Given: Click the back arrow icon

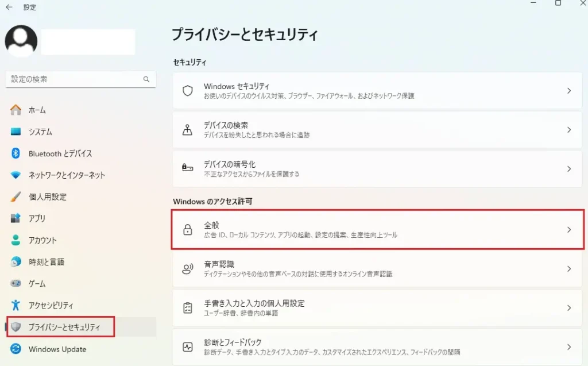Looking at the screenshot, I should click(9, 7).
